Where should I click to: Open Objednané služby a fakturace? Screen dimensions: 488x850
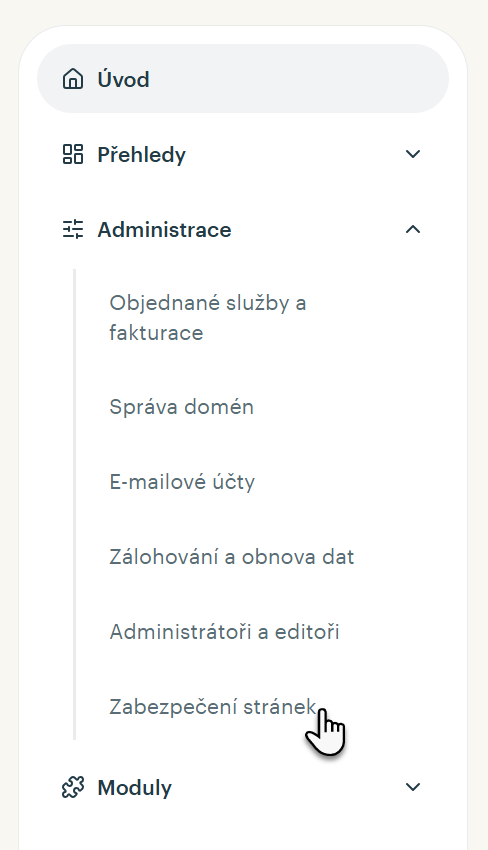(208, 318)
